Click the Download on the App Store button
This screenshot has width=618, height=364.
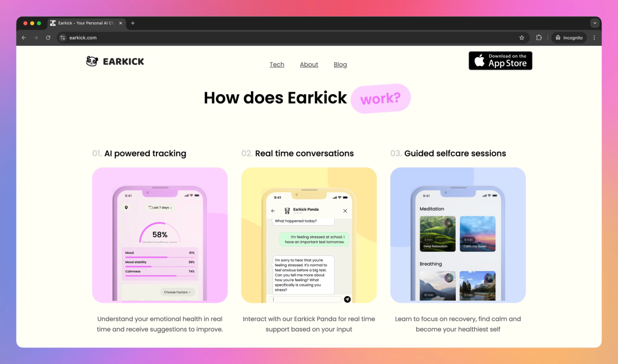[x=500, y=60]
